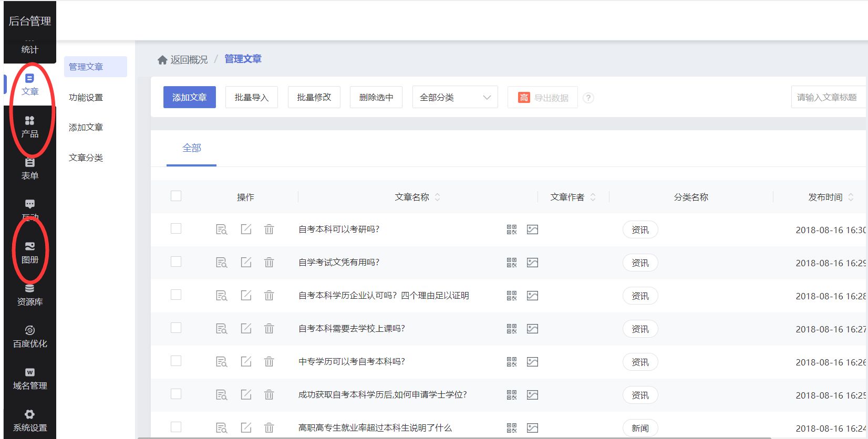Check the row 高职高专生就业率超过本科生说明了什么
This screenshot has width=868, height=439.
click(176, 427)
